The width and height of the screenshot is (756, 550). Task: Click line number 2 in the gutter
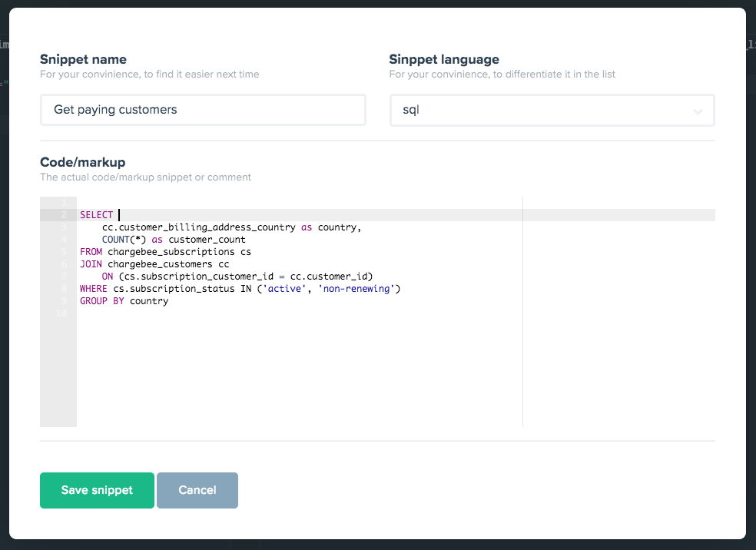(x=64, y=215)
